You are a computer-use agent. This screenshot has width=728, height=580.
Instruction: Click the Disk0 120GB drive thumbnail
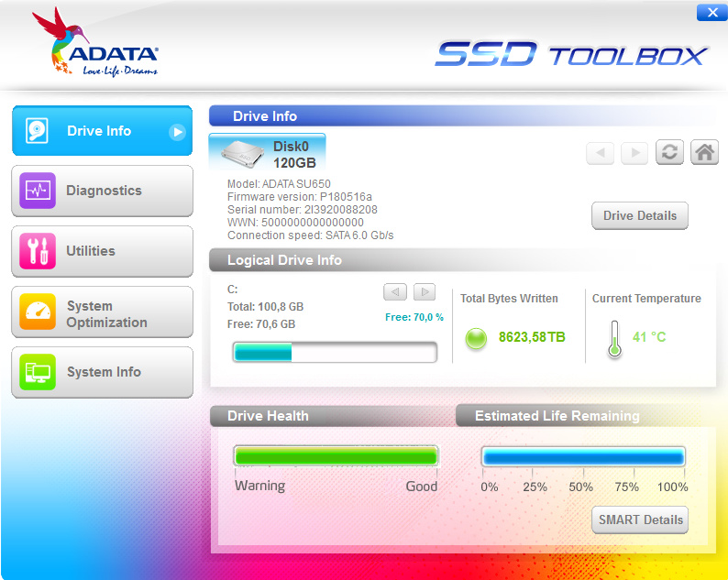pyautogui.click(x=268, y=153)
